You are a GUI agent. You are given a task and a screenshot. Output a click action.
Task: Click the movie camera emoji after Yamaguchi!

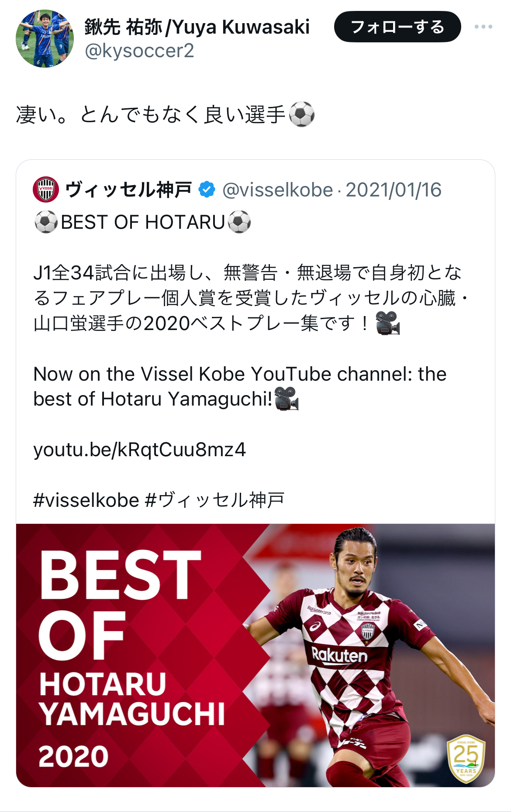pos(287,399)
